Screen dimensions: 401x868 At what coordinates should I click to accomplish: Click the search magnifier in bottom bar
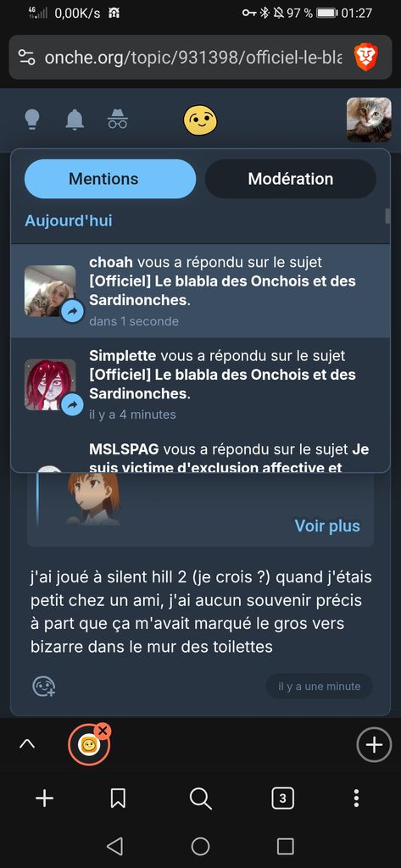200,798
